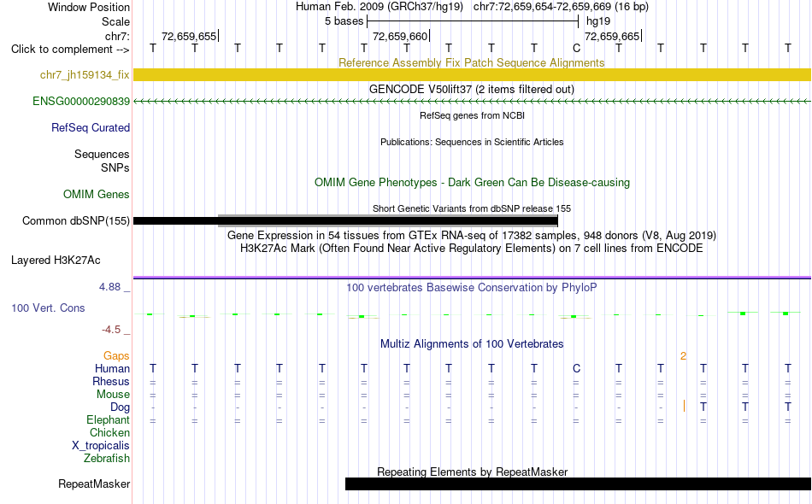812x504 pixels.
Task: Click the X_tropicalis species label
Action: click(101, 446)
